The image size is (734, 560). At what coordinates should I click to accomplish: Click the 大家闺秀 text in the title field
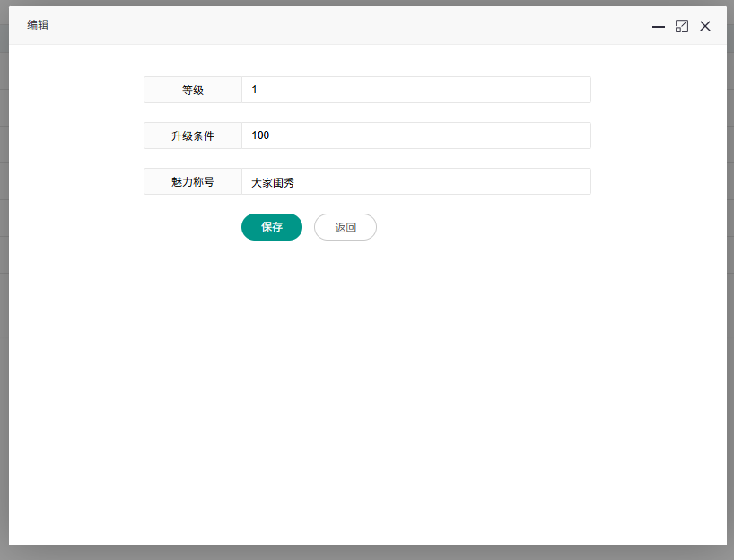point(273,182)
